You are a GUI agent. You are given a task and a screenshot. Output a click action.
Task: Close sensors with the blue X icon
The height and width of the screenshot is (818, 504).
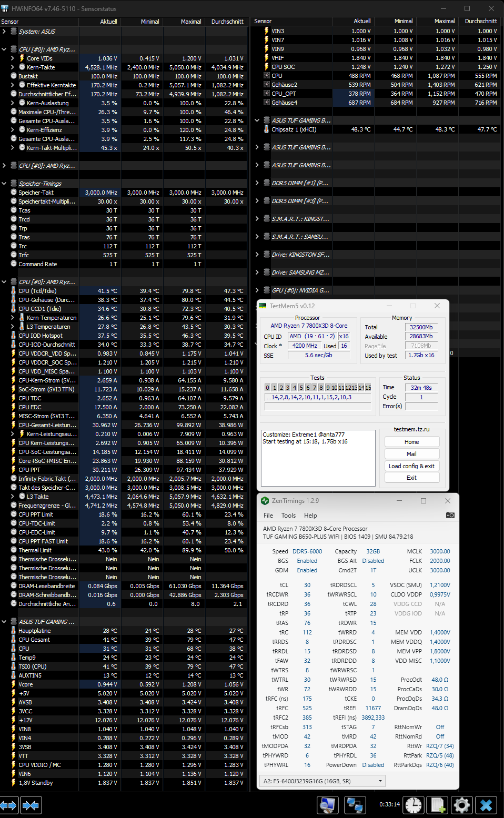click(x=486, y=805)
